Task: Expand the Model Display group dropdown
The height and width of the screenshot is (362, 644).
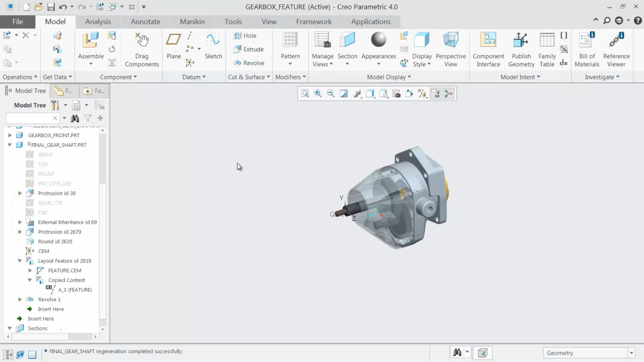Action: point(389,77)
